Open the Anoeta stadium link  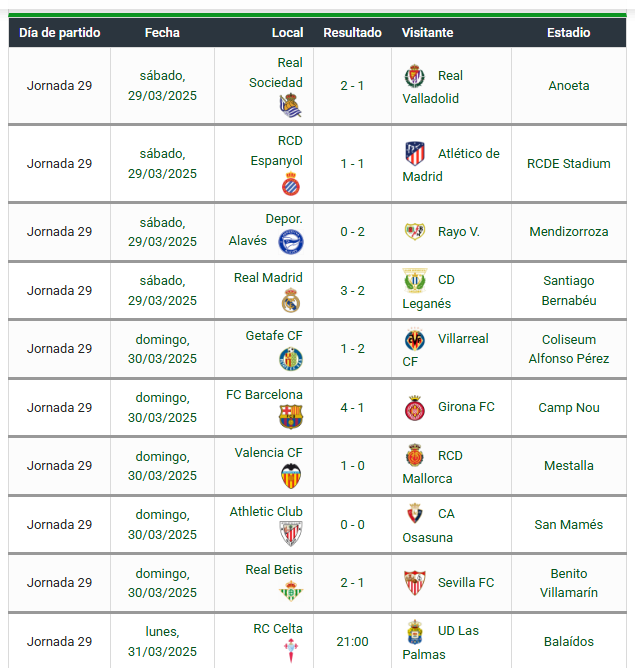click(569, 86)
